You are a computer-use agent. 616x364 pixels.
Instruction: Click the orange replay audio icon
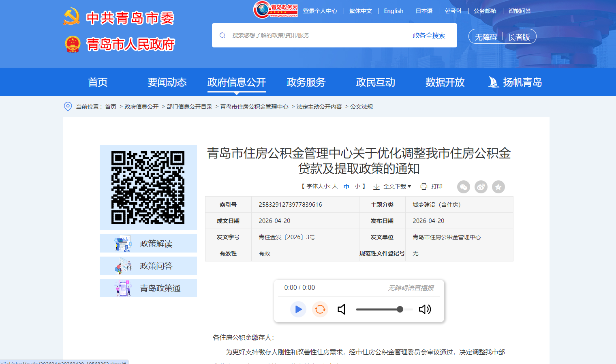[320, 309]
